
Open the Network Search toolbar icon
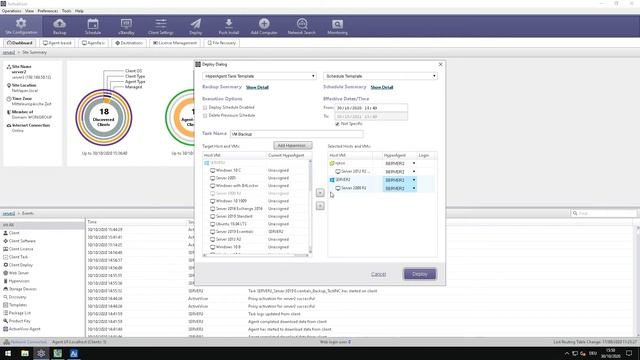pos(302,26)
